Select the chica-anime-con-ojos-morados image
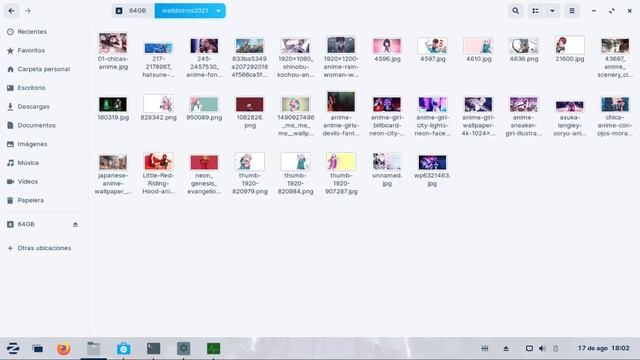The width and height of the screenshot is (640, 360). [615, 104]
